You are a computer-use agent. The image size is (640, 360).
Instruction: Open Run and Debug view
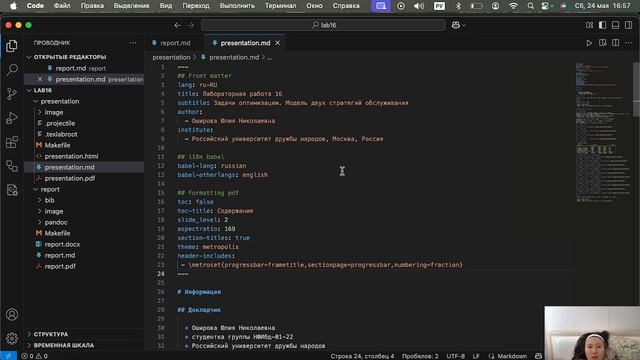tap(12, 118)
